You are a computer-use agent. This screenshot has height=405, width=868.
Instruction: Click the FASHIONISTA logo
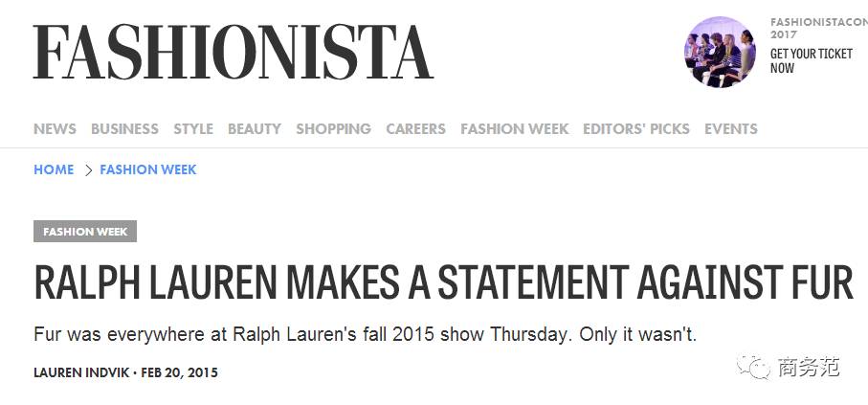click(234, 52)
